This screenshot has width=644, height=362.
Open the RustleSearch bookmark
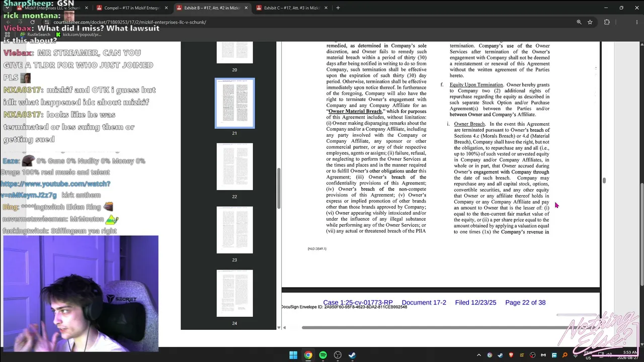[x=35, y=34]
